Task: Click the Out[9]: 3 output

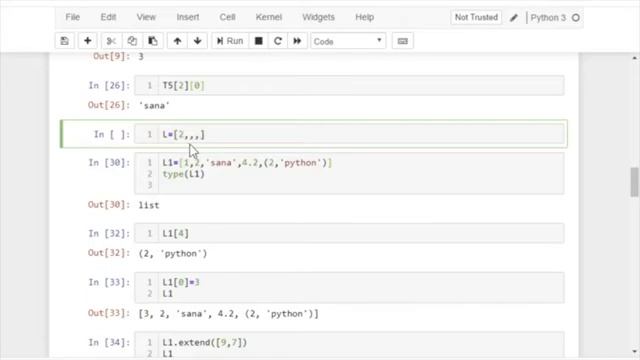Action: point(118,56)
